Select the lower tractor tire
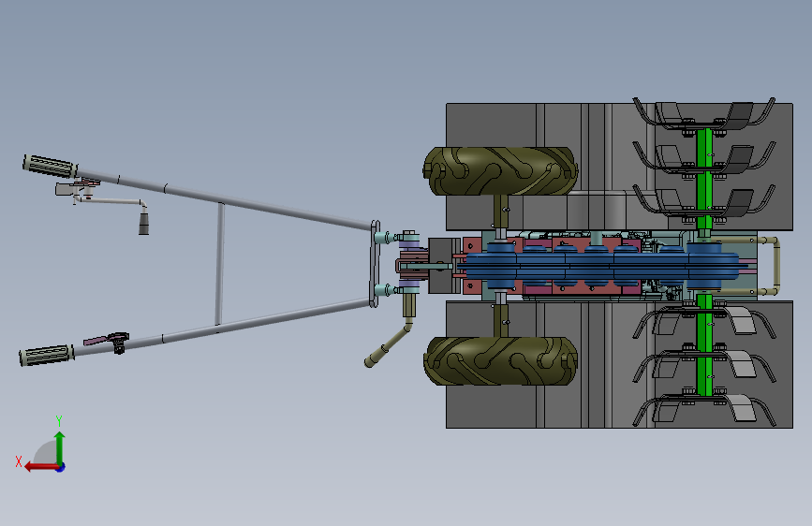The image size is (812, 526). 500,361
